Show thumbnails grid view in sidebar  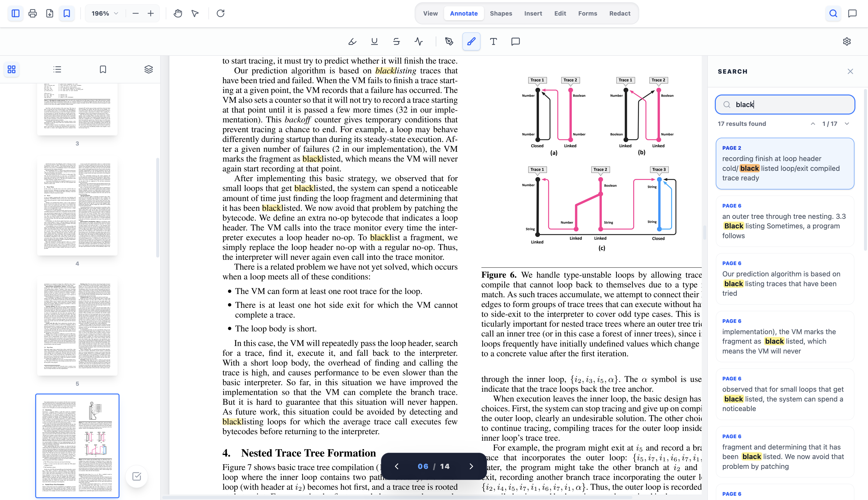pos(12,69)
